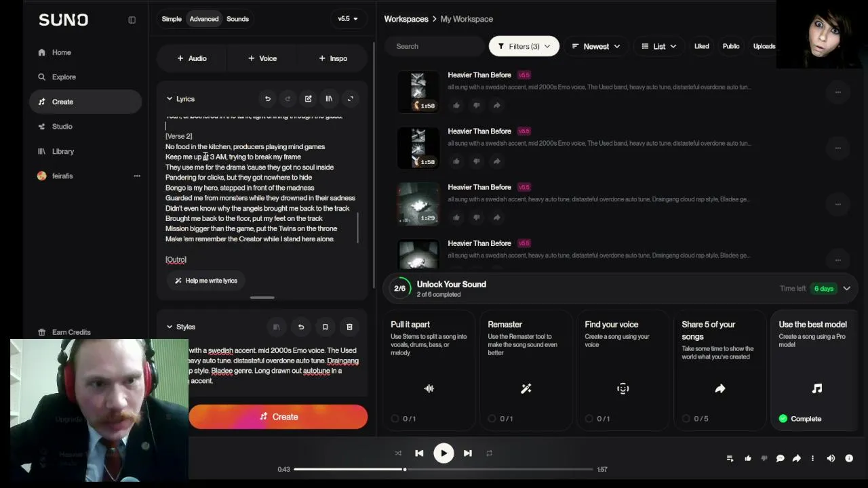Screen dimensions: 868x488
Task: Open the List view dropdown
Action: pyautogui.click(x=659, y=46)
